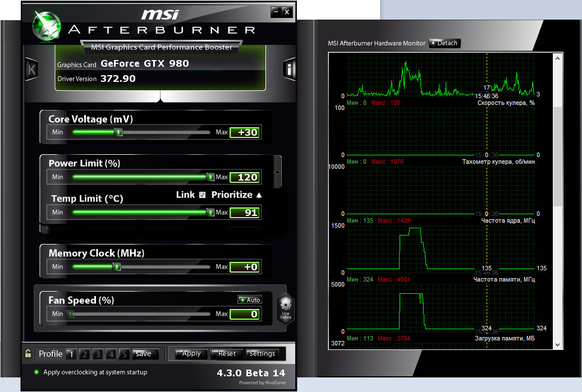Minimize the Afterburner window
Screen dimensions: 582x392
(276, 12)
